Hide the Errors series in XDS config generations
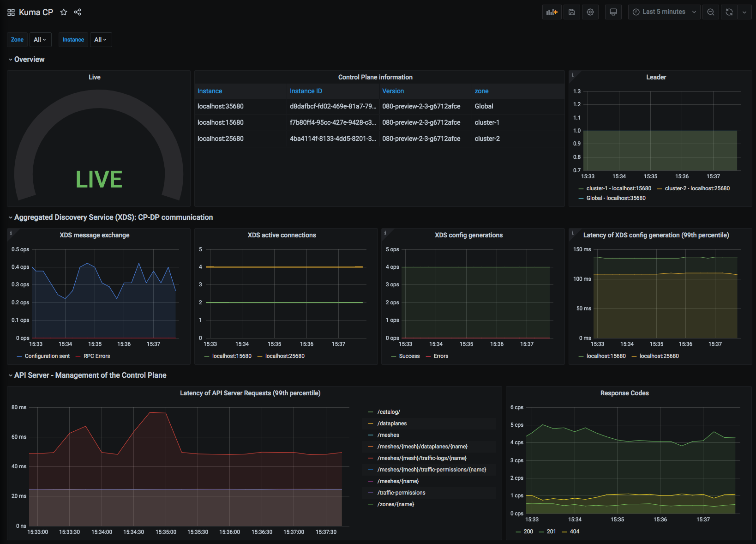756x544 pixels. click(441, 356)
